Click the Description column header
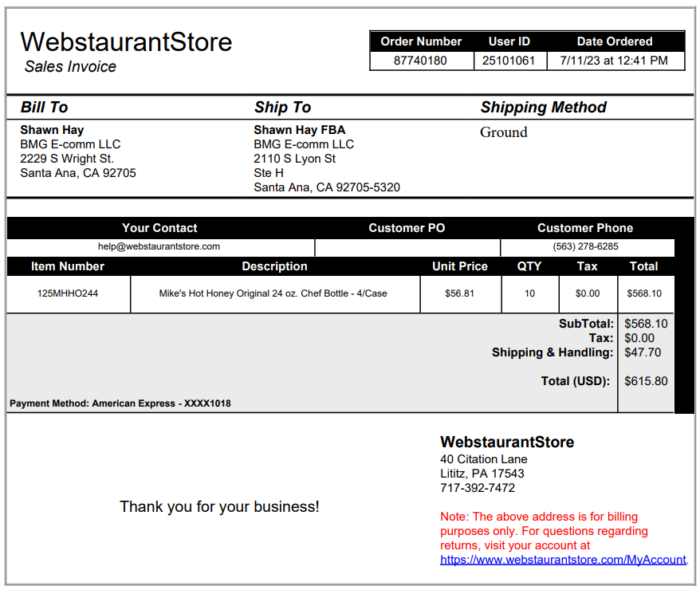700x590 pixels. click(274, 266)
